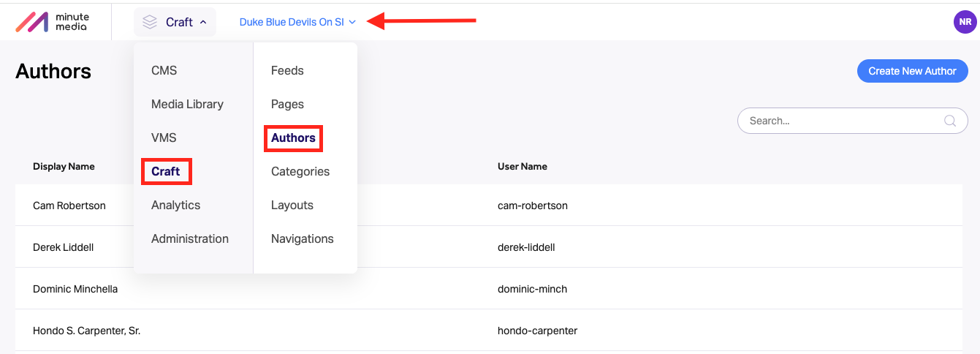This screenshot has height=354, width=980.
Task: Focus the authors Search field
Action: pos(853,121)
